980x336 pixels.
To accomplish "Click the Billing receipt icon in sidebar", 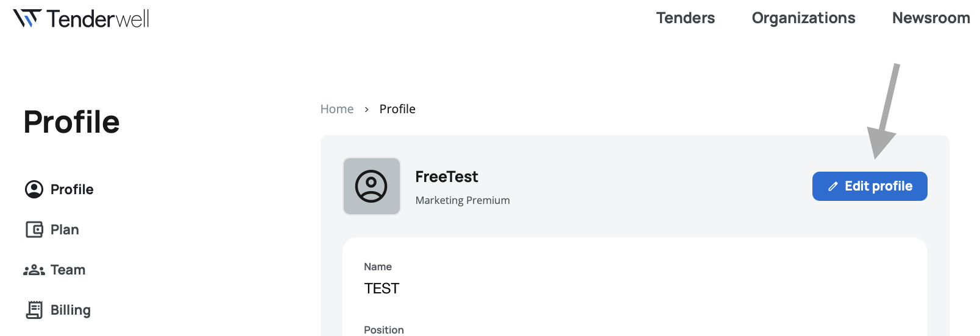I will coord(34,310).
